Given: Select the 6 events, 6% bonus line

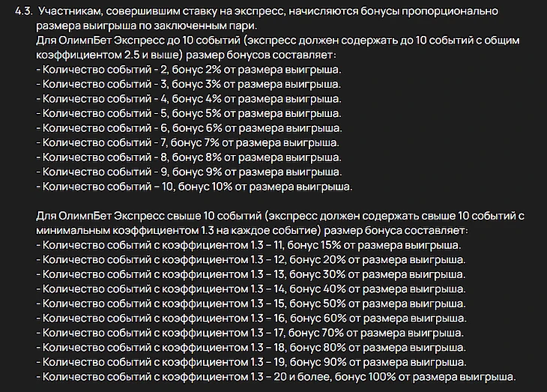Looking at the screenshot, I should tap(188, 128).
